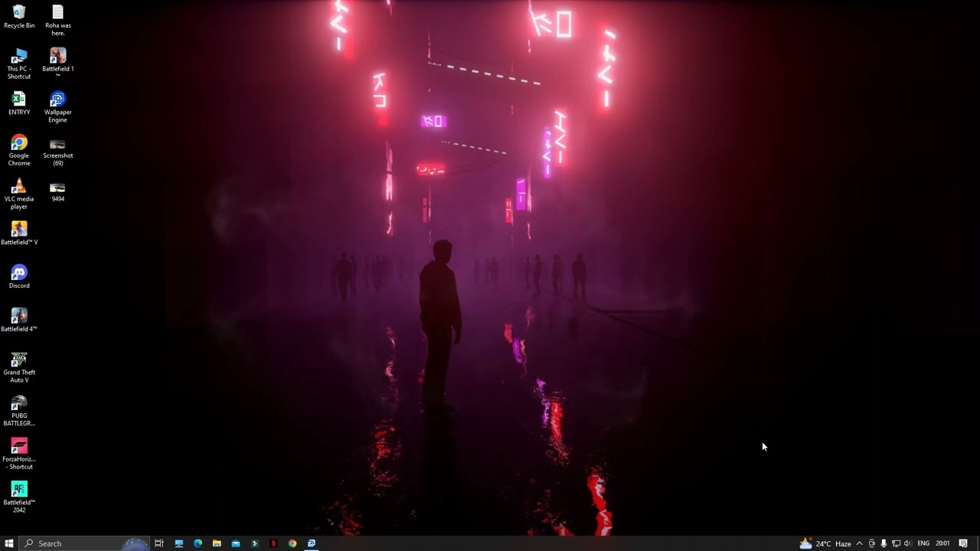Click the taskbar Search box
The height and width of the screenshot is (551, 980).
point(84,543)
